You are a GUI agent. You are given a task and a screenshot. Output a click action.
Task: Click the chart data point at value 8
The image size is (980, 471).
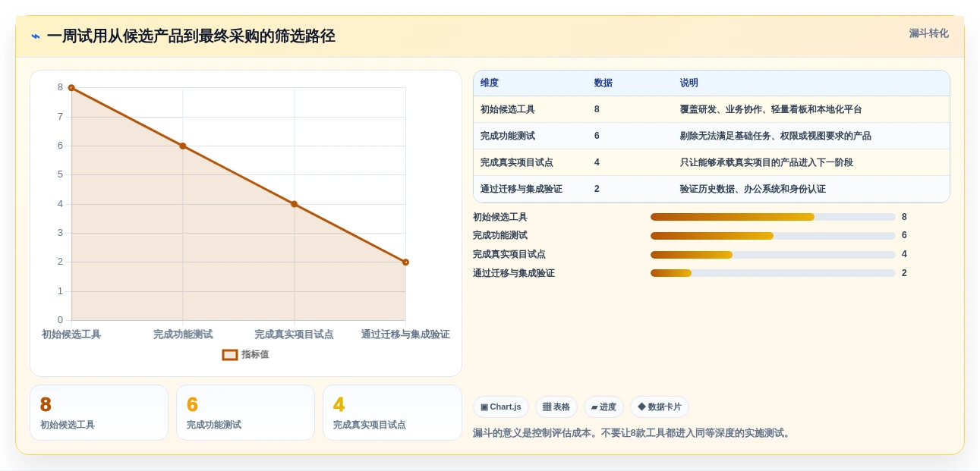click(x=71, y=88)
